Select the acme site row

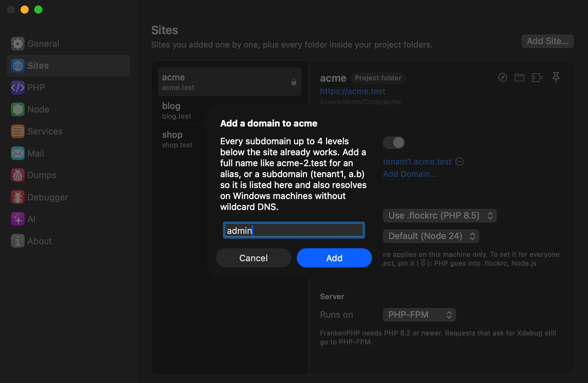point(230,82)
